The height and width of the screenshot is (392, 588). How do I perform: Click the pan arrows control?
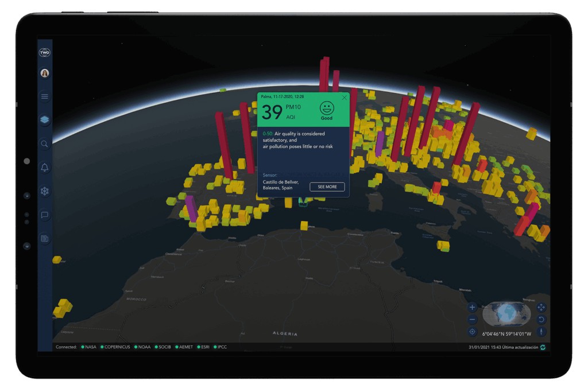point(541,308)
